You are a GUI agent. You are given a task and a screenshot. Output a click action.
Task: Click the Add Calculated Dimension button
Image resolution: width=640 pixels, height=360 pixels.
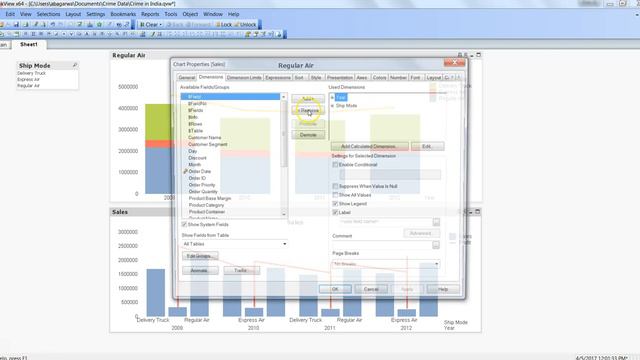tap(369, 146)
